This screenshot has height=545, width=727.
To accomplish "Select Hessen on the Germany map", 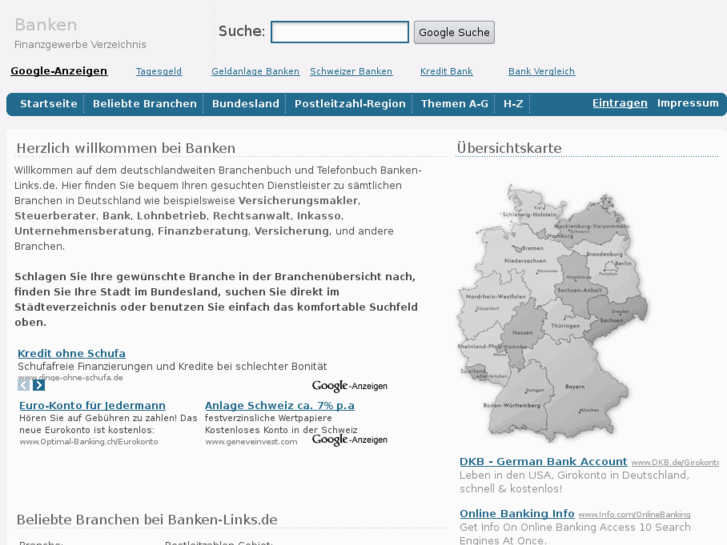I will (523, 333).
